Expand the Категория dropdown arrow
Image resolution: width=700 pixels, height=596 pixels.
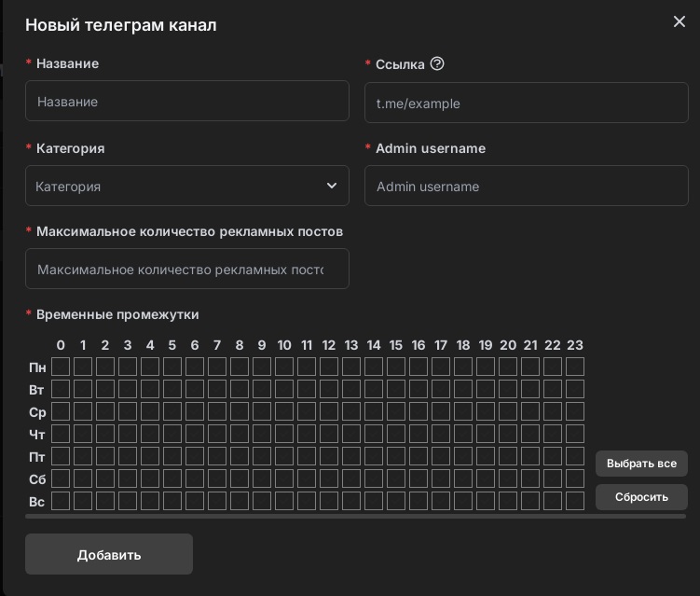332,186
